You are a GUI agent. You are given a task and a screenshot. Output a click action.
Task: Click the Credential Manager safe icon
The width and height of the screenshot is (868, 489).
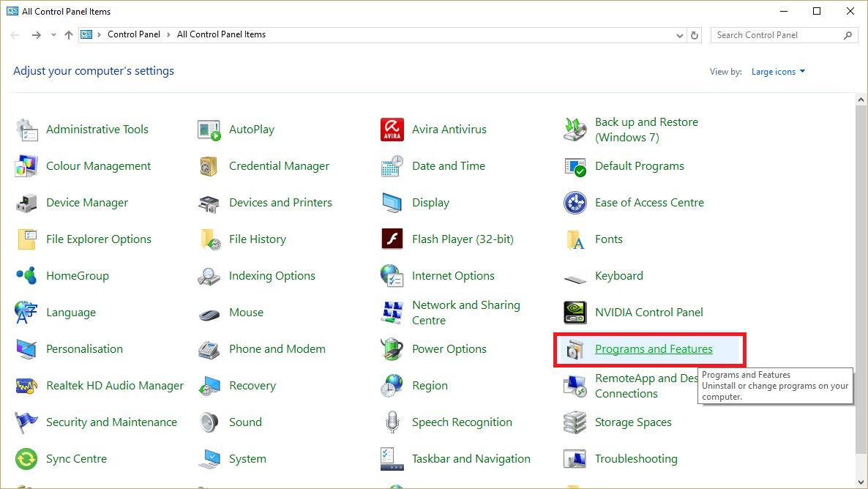209,166
